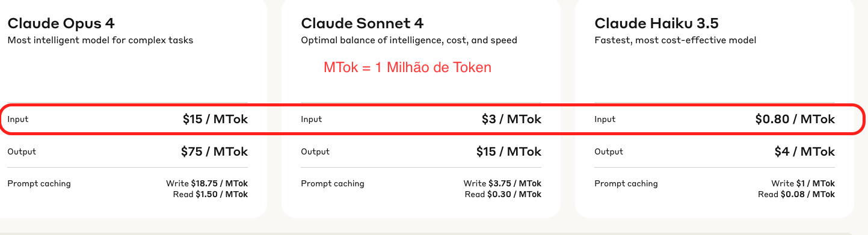The height and width of the screenshot is (235, 868).
Task: Click Sonnet 4 cache Write $3.75 / MTok
Action: coord(502,183)
